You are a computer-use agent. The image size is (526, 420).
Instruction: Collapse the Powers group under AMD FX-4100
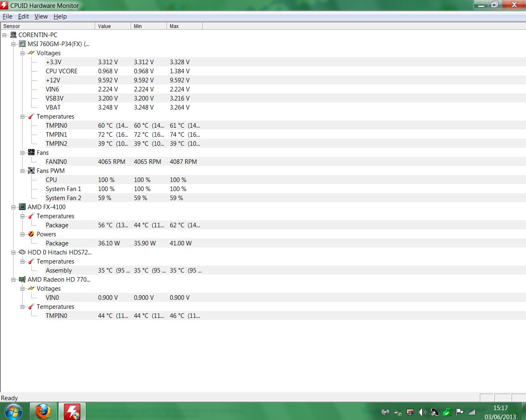pos(23,234)
